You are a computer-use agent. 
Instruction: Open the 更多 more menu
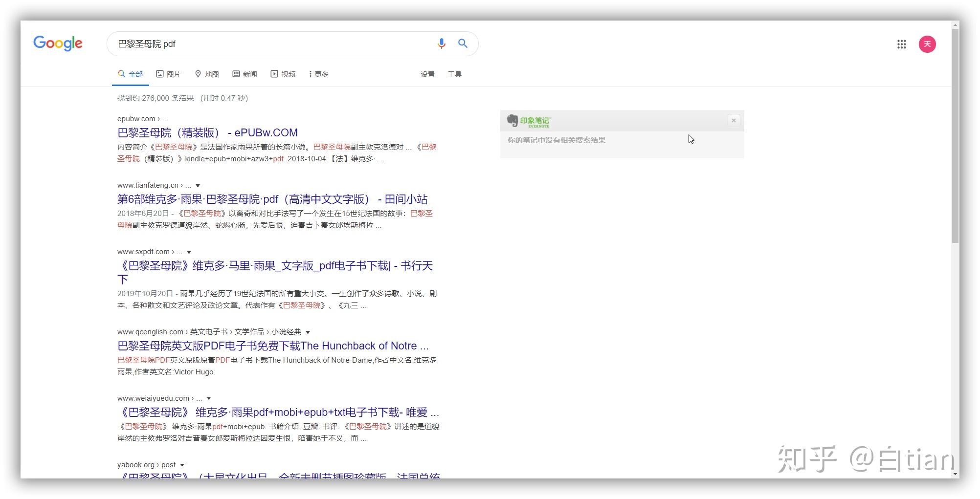coord(319,74)
